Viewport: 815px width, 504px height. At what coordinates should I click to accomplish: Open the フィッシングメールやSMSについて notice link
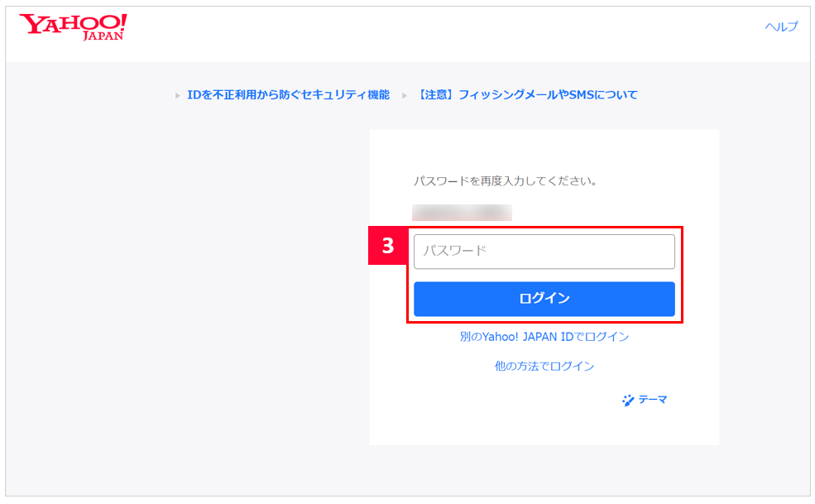pos(528,95)
